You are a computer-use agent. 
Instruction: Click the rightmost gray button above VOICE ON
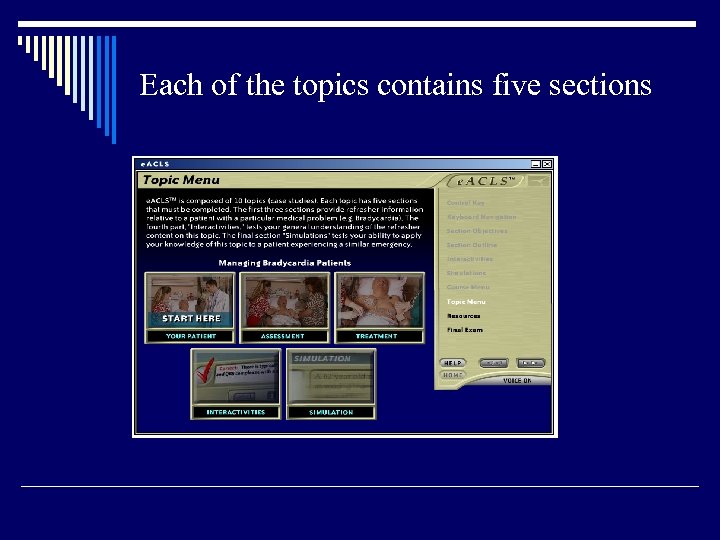click(x=530, y=363)
